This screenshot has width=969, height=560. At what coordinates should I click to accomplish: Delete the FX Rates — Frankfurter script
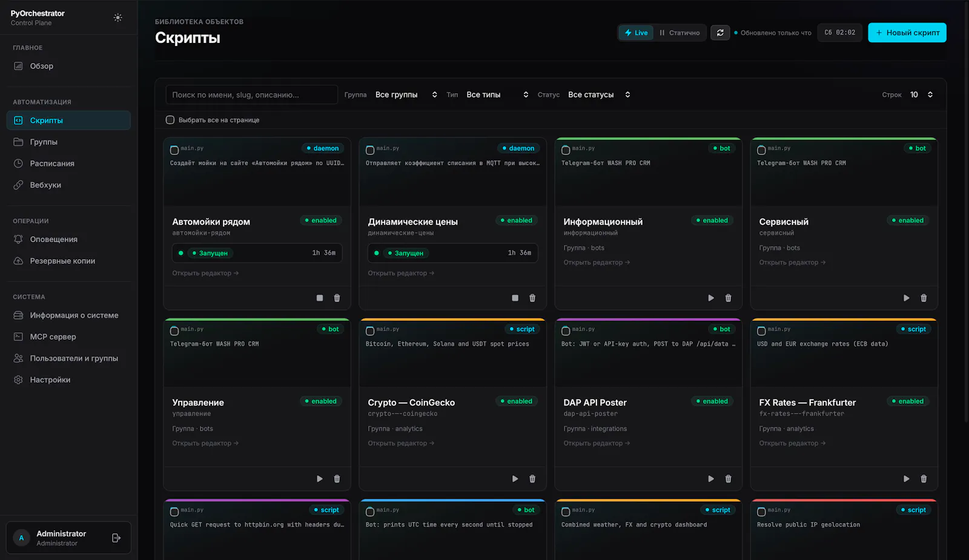924,479
